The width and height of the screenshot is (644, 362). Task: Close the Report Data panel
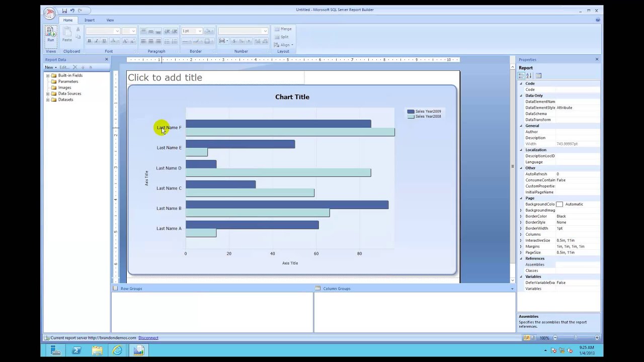point(106,59)
